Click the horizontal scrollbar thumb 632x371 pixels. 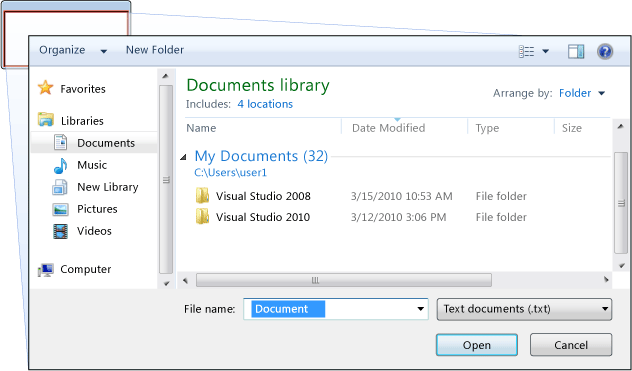point(344,280)
